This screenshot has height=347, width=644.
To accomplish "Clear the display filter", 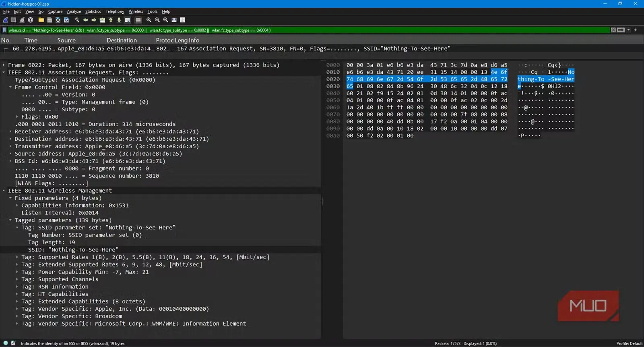I will click(613, 30).
